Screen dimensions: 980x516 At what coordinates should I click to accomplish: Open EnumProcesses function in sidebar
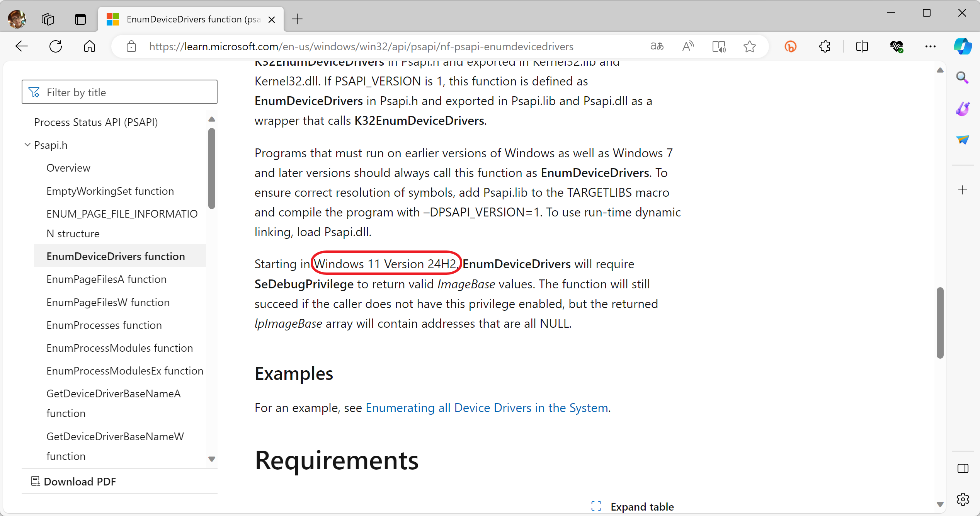tap(104, 325)
